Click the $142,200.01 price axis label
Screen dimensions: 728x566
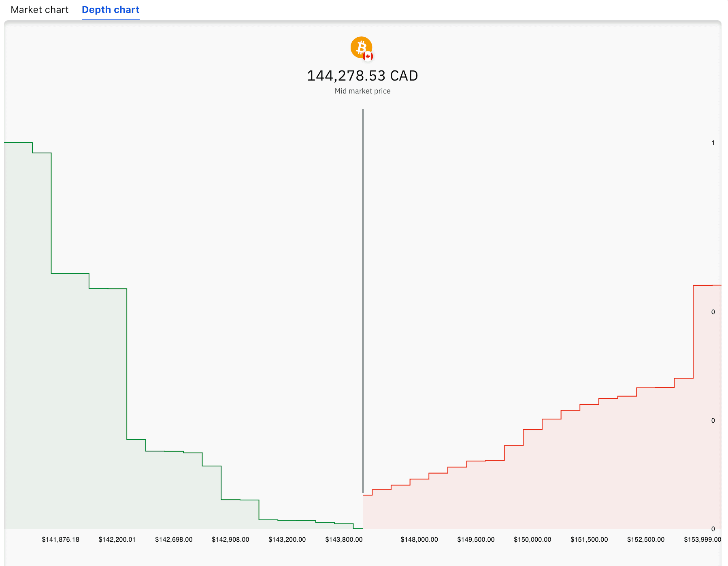click(x=117, y=539)
